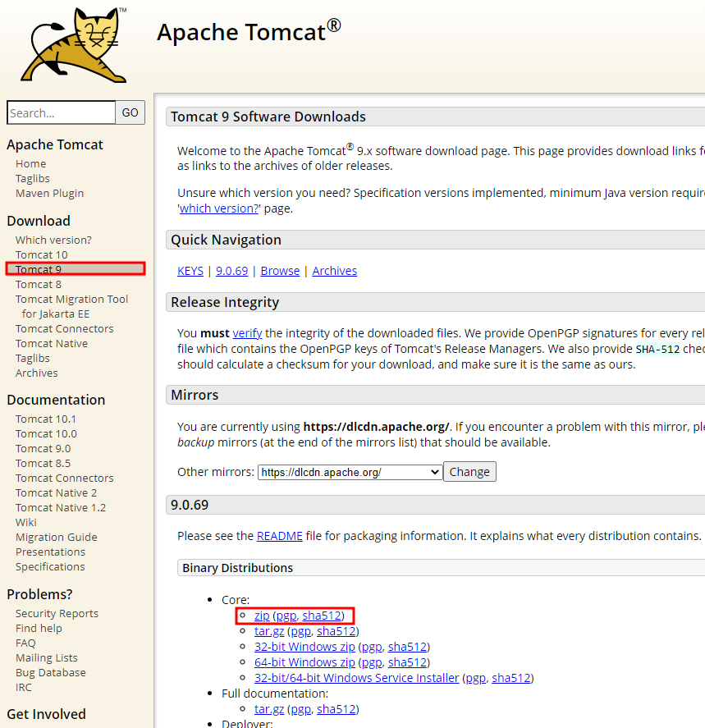This screenshot has height=728, width=705.
Task: Open the Wiki link
Action: click(26, 523)
